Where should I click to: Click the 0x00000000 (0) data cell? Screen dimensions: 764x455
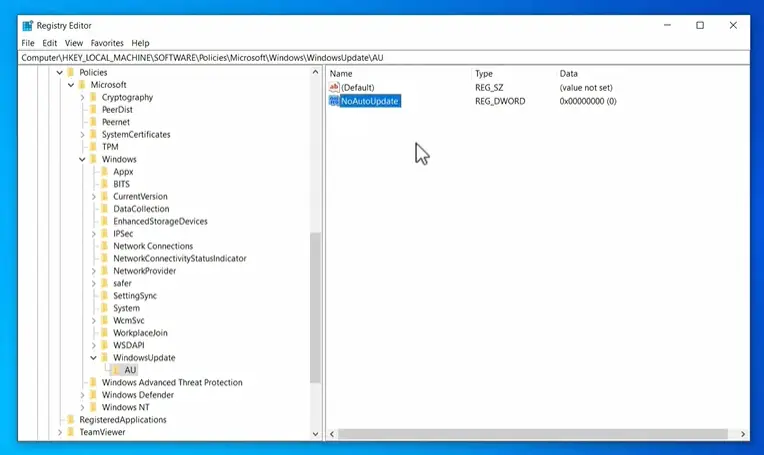[588, 101]
